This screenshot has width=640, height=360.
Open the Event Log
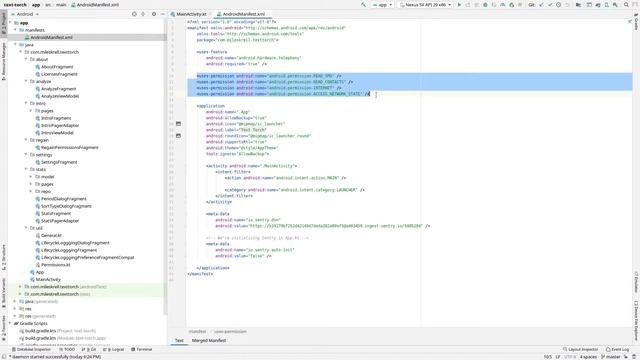coord(617,349)
